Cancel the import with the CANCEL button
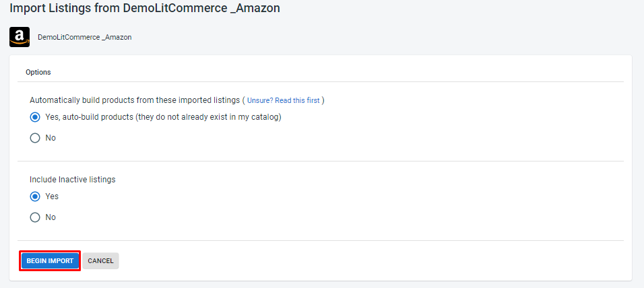644x288 pixels. tap(100, 261)
